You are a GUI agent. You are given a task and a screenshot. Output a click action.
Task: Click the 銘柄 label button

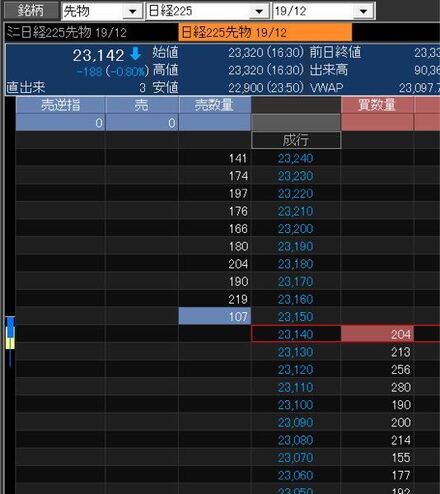pos(31,11)
